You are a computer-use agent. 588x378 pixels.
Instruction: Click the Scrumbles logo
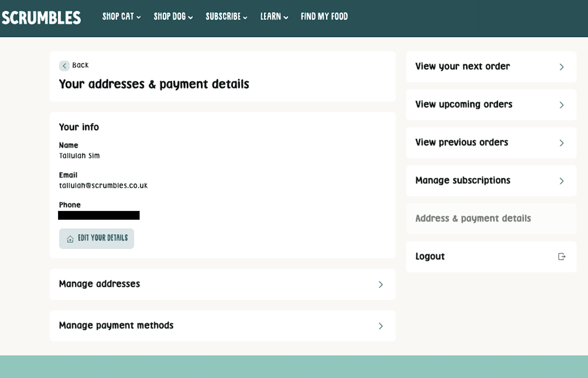(41, 18)
